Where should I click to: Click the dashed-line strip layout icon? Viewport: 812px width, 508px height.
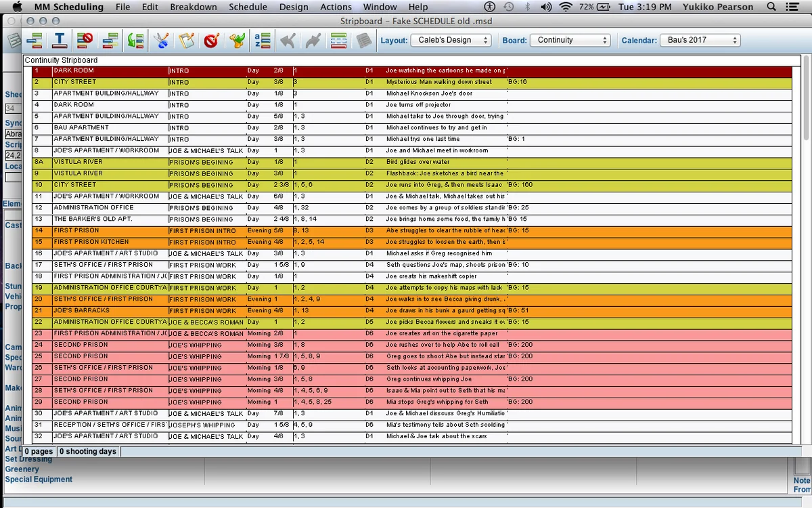coord(338,41)
